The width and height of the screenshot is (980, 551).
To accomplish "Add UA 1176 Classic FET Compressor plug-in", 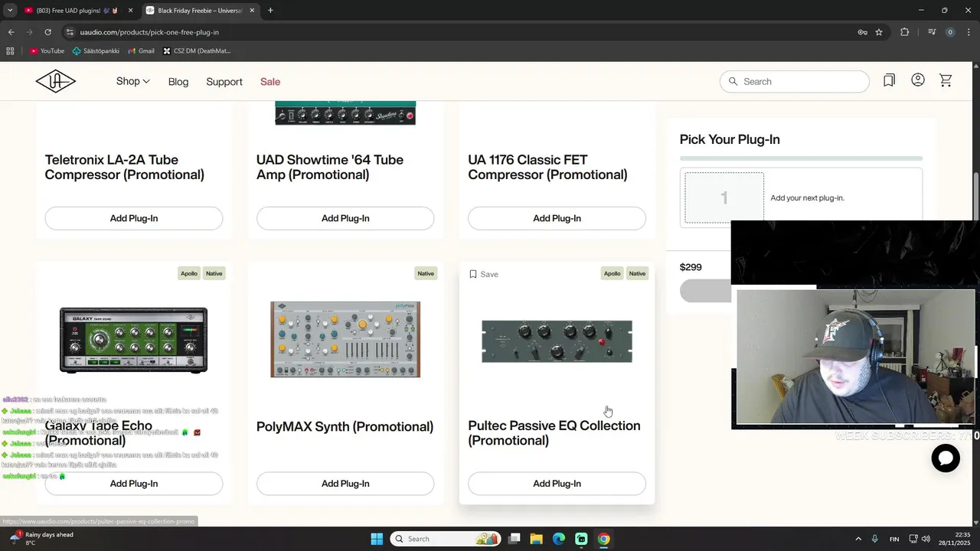I will 557,218.
